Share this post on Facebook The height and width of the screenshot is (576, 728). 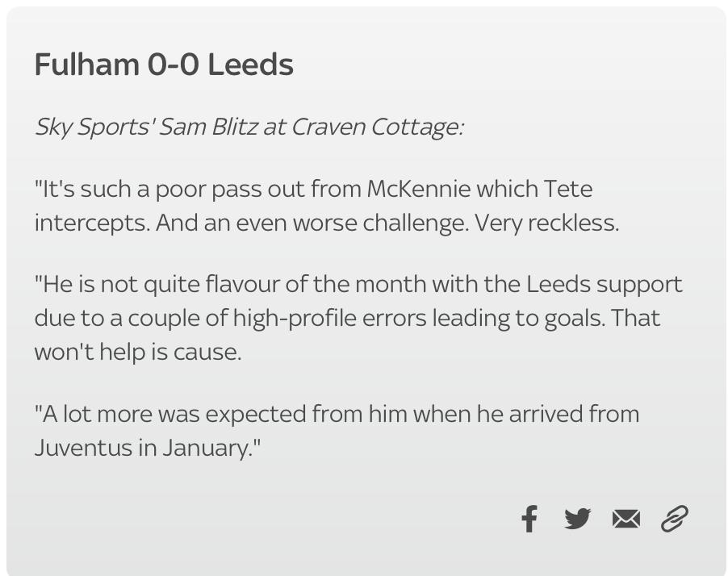pyautogui.click(x=529, y=519)
